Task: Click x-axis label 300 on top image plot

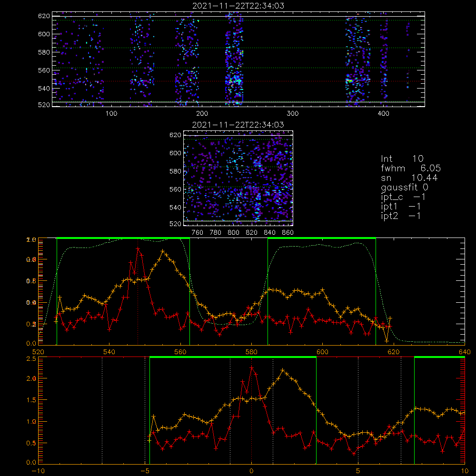Action: pos(293,114)
